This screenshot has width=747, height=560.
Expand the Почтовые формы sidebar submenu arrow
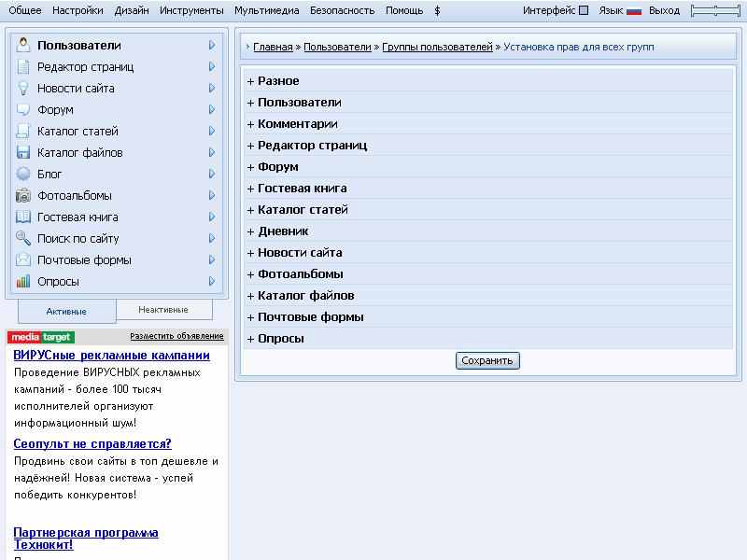tap(212, 259)
